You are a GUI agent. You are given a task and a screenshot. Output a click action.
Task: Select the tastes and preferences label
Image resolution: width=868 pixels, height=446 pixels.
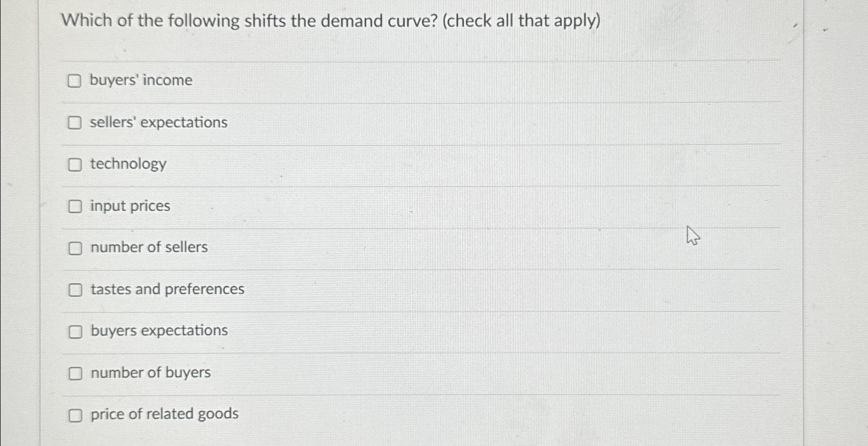[167, 290]
